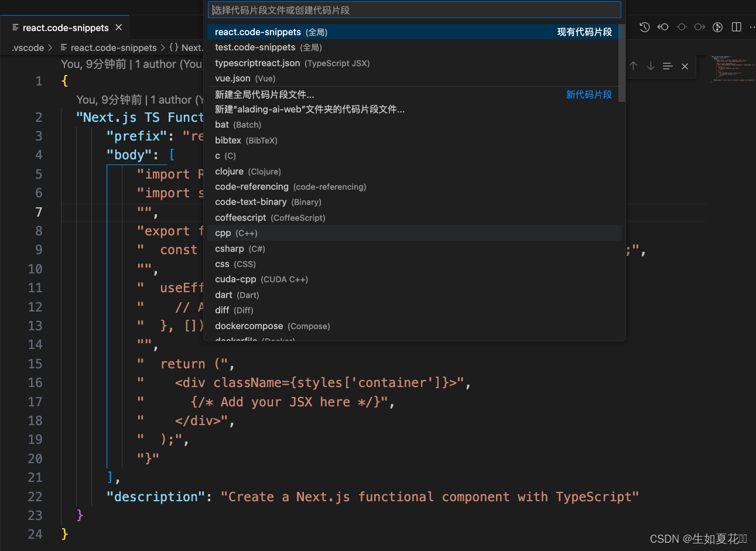Toggle file blame git icon
The height and width of the screenshot is (551, 756).
click(x=718, y=27)
